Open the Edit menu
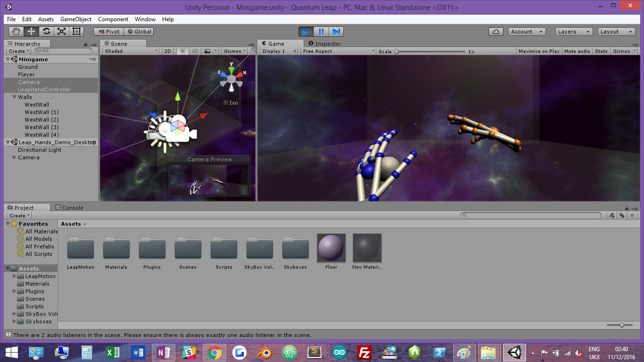 tap(27, 19)
